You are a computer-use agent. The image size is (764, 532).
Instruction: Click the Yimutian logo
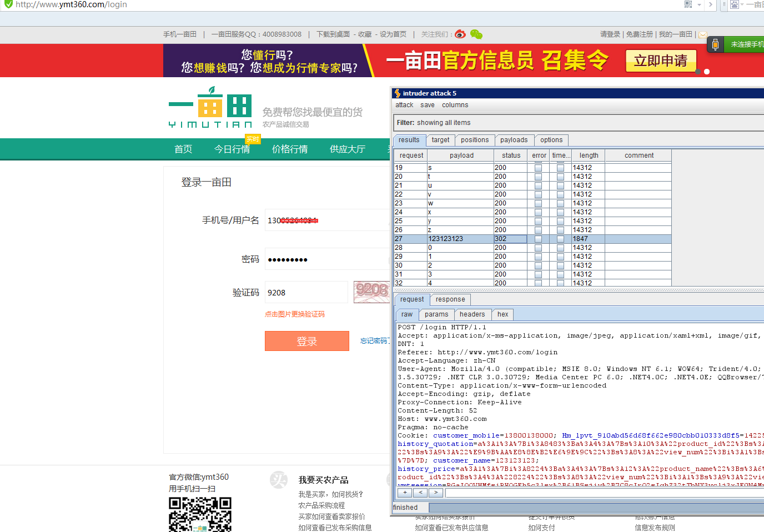(x=210, y=107)
